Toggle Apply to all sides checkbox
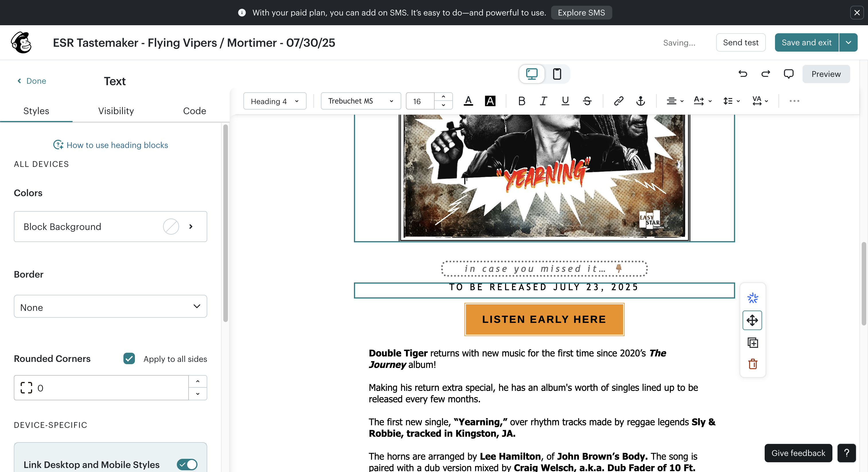868x472 pixels. tap(129, 358)
